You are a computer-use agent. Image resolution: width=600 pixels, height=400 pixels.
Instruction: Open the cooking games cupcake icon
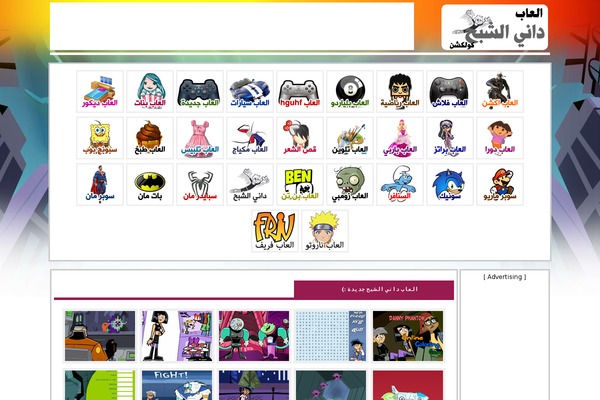click(x=150, y=138)
